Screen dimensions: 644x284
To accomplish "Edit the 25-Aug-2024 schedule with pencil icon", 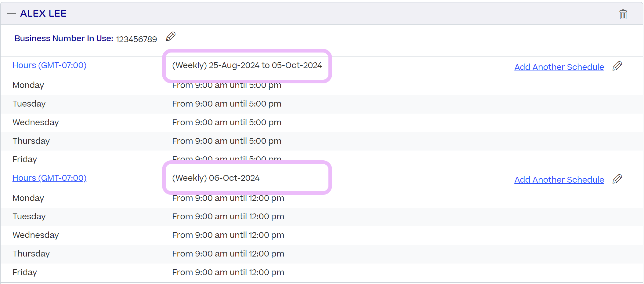I will tap(617, 66).
